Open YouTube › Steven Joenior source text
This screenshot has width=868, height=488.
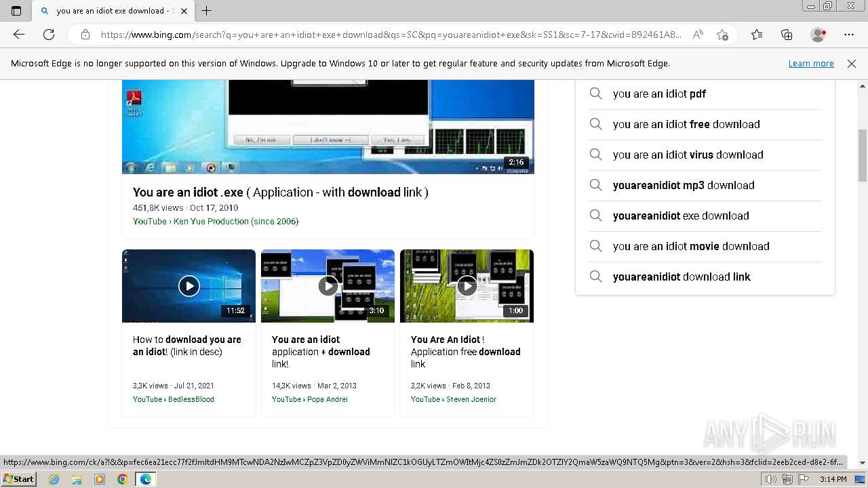click(454, 399)
